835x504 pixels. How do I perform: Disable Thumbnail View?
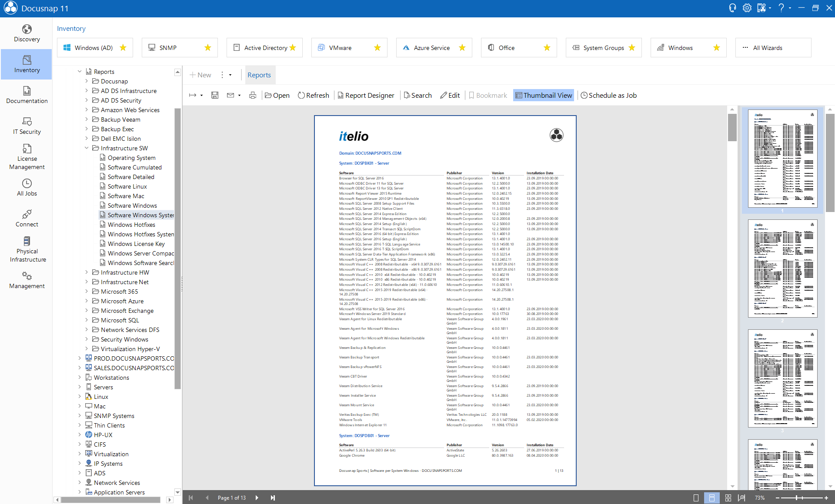[x=543, y=95]
